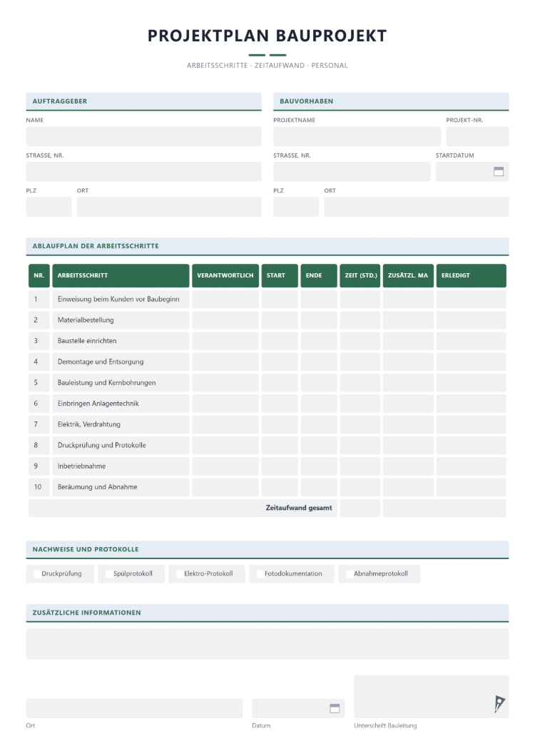Click the ARBEITSSCHRITT column header
535x756 pixels.
point(121,275)
